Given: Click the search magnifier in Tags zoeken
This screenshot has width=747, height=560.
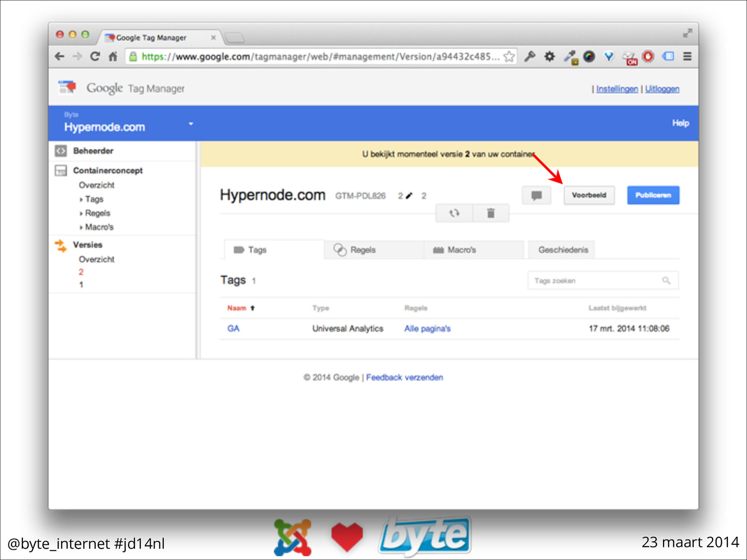Looking at the screenshot, I should (666, 280).
